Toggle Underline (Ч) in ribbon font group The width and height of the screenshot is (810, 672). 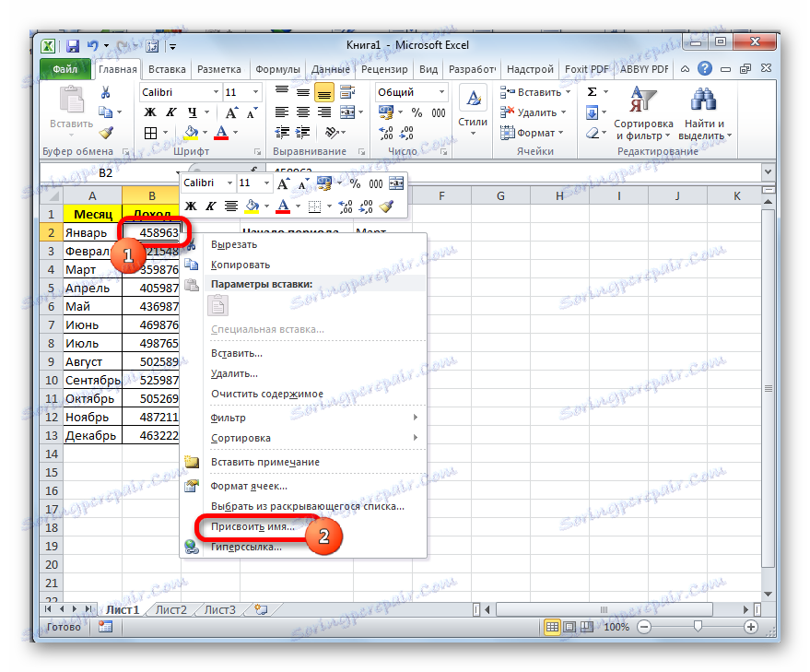(x=193, y=112)
